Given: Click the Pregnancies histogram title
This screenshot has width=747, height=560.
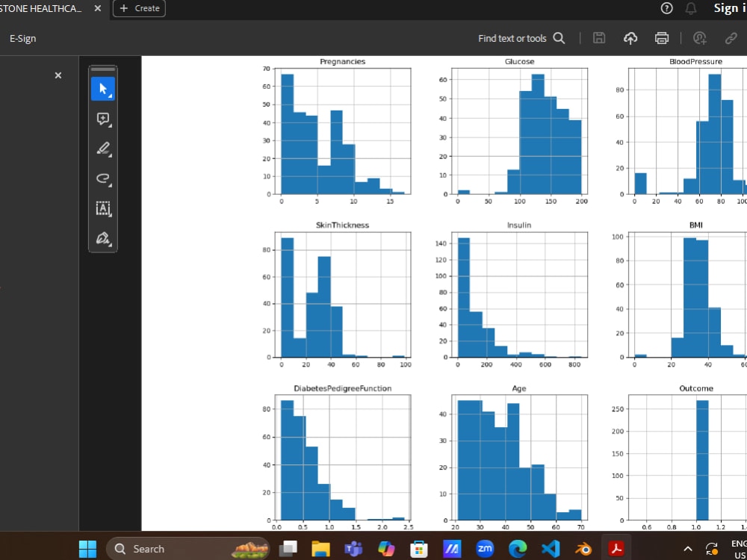Looking at the screenshot, I should (x=343, y=62).
